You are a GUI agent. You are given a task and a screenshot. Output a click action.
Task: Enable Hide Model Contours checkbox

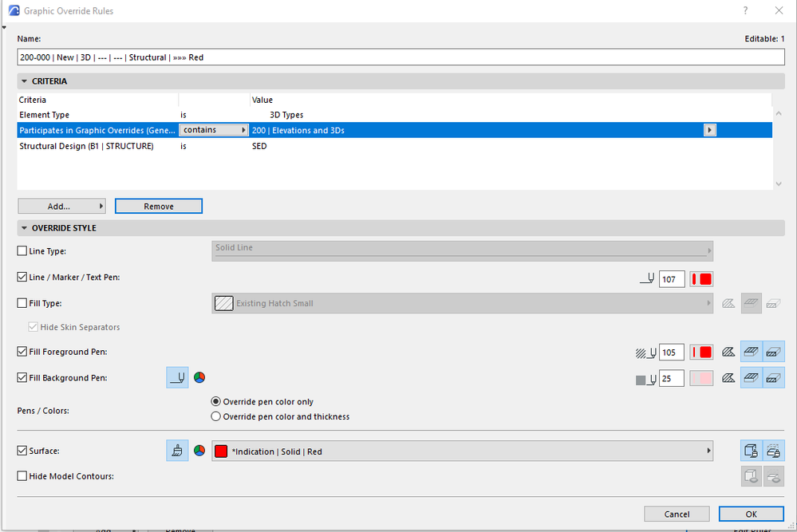pyautogui.click(x=22, y=476)
